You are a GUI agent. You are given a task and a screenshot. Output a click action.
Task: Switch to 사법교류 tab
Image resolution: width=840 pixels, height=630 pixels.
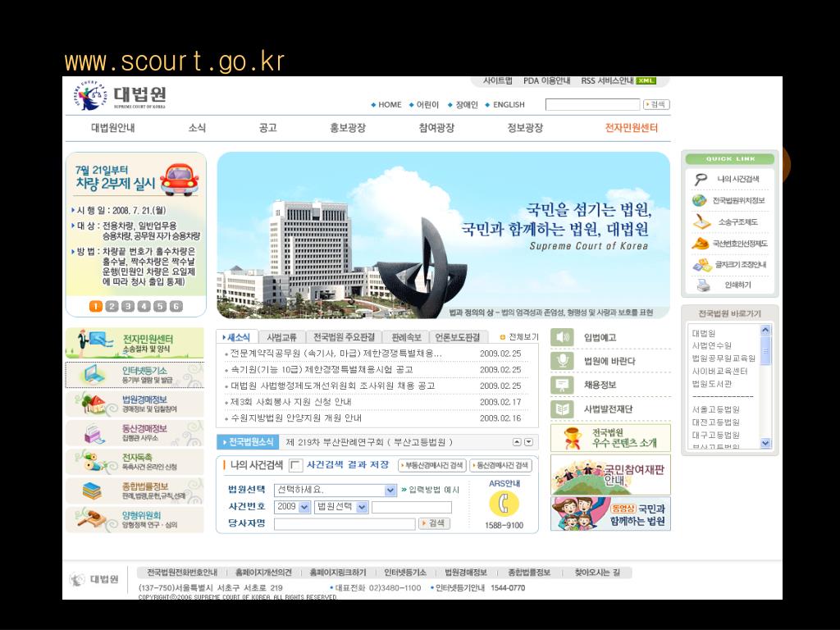point(282,337)
